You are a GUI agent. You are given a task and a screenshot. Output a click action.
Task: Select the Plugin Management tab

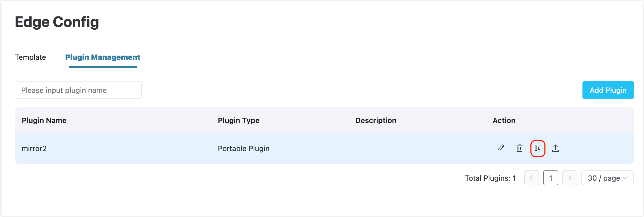pyautogui.click(x=103, y=57)
